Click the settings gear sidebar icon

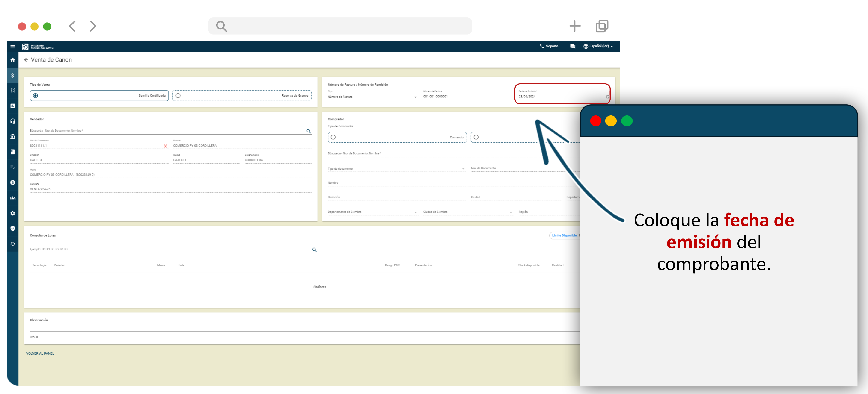pos(12,213)
